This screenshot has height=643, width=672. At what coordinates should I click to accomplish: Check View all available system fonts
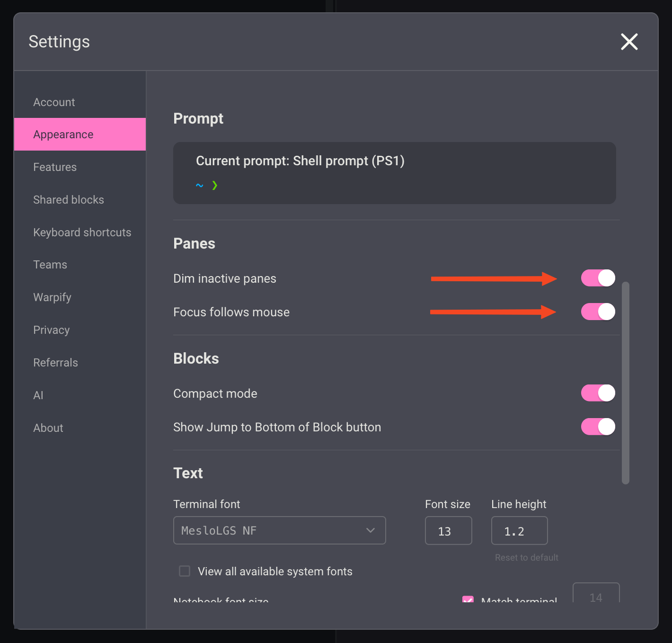(x=185, y=571)
